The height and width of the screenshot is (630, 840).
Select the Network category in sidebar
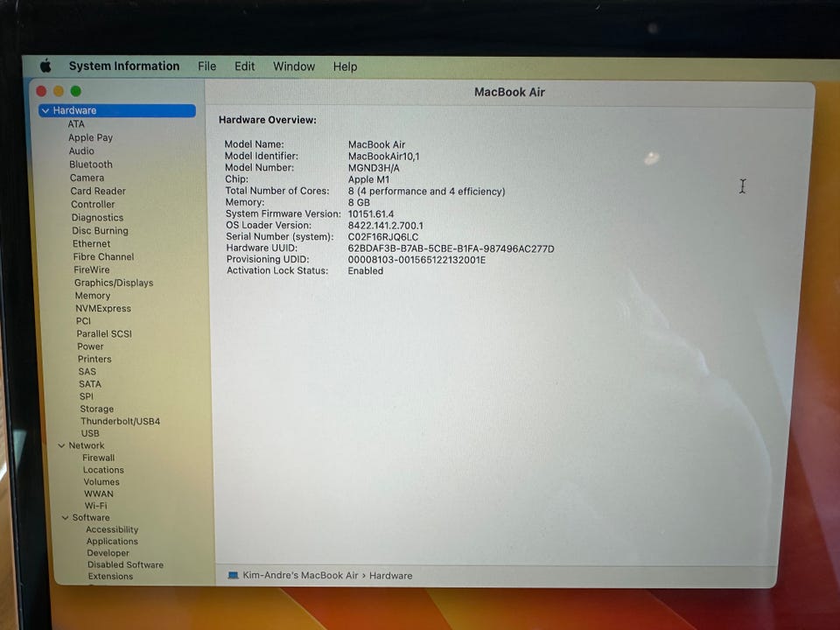tap(87, 445)
